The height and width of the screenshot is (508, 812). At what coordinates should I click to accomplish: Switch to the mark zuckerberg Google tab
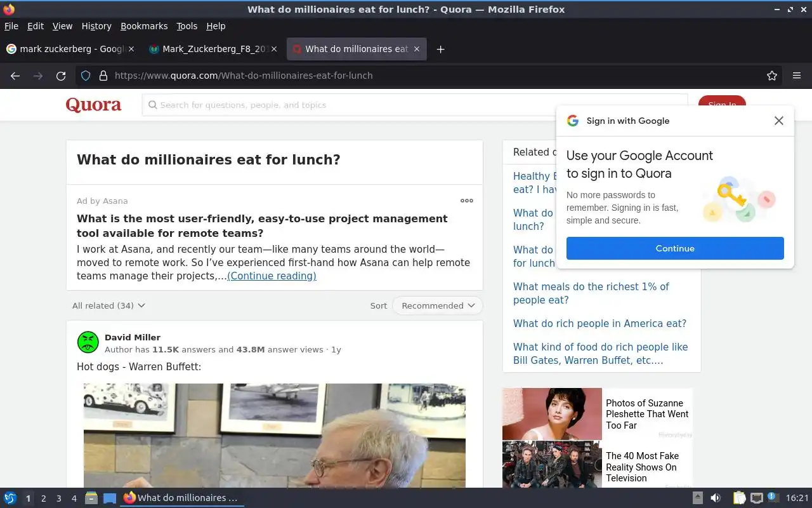tap(70, 49)
